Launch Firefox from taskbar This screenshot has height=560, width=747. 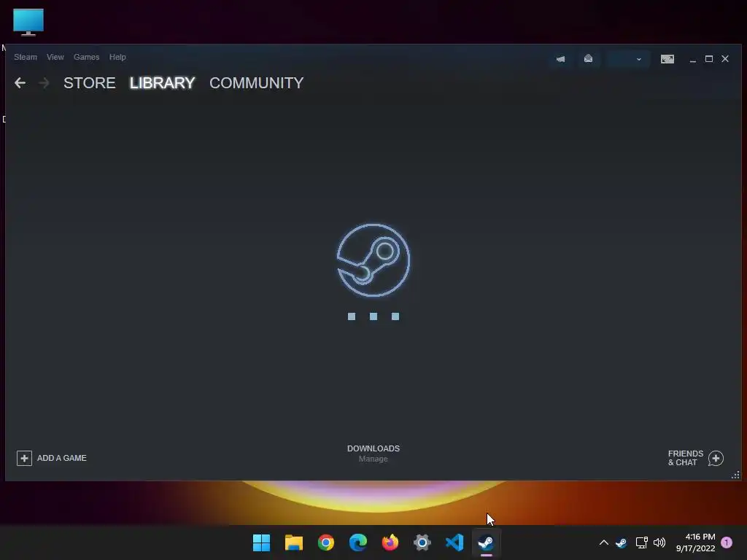click(390, 542)
